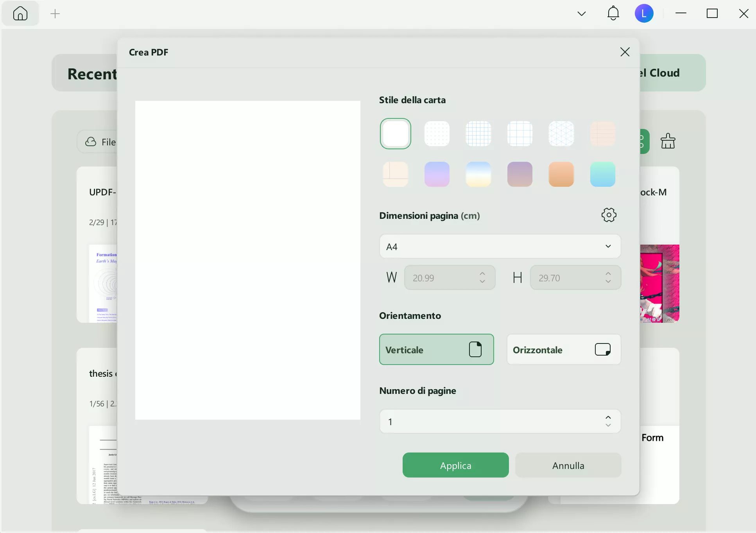Go to the Home tab icon

20,14
